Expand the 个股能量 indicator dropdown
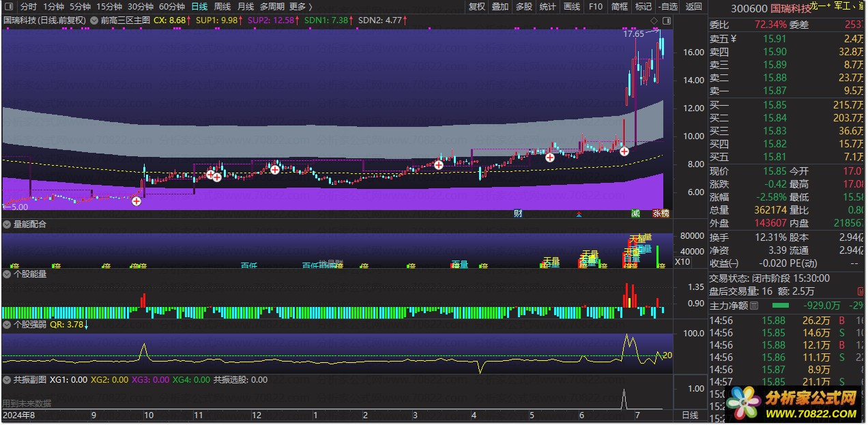Screen dimensions: 868x425 pyautogui.click(x=7, y=274)
